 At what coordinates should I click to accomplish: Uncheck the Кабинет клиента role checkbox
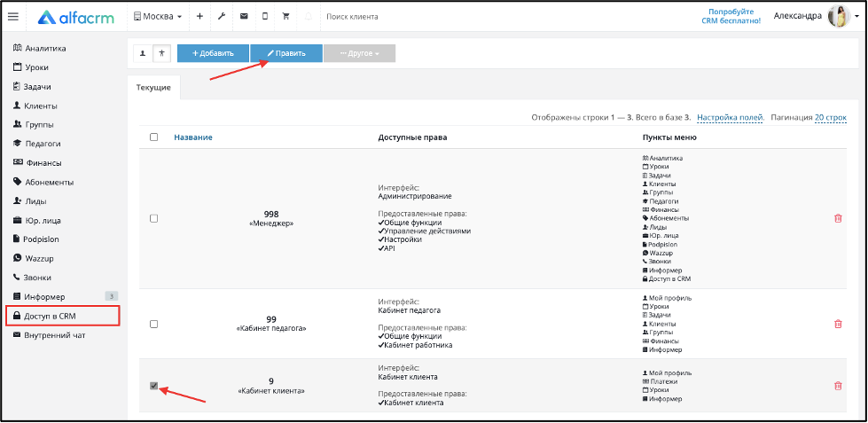154,386
